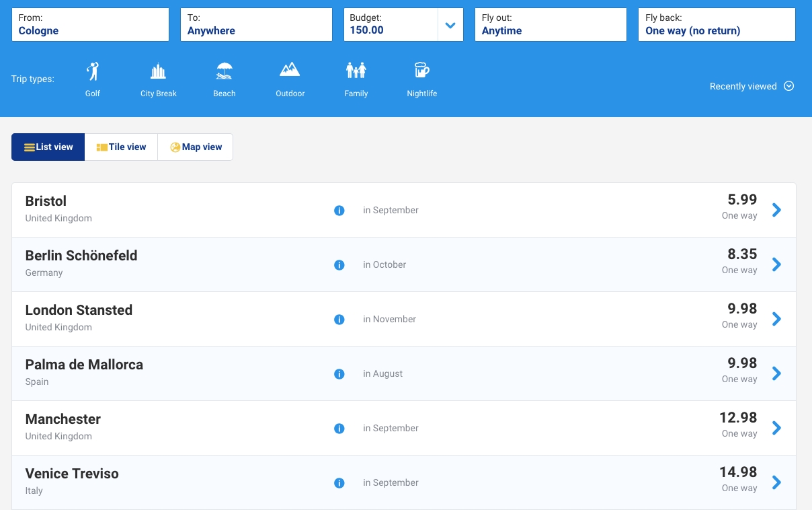Open the Fly out date selector

click(551, 25)
